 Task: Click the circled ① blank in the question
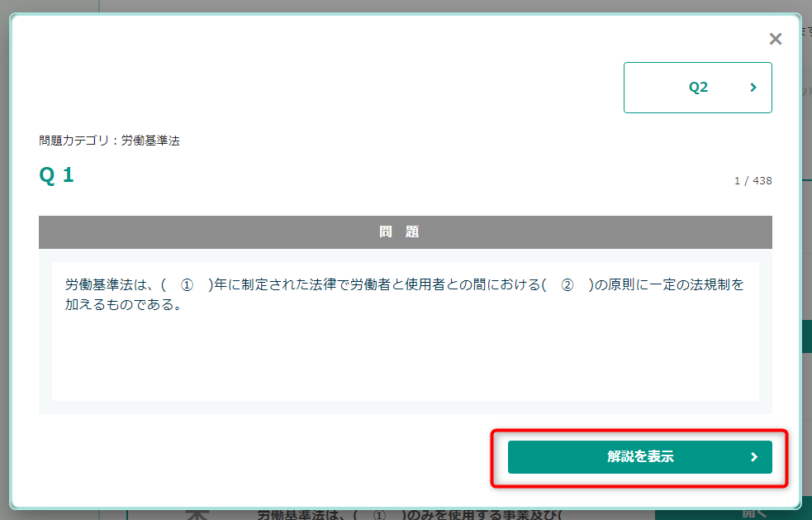click(x=187, y=284)
